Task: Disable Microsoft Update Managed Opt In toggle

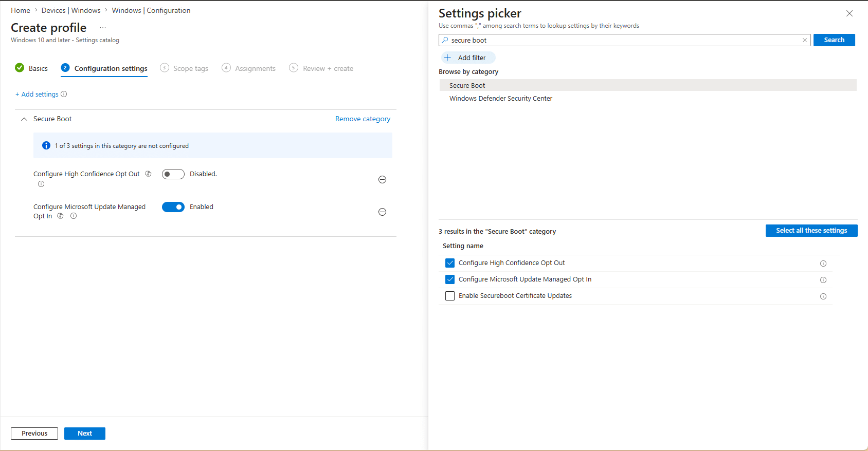Action: [x=173, y=207]
